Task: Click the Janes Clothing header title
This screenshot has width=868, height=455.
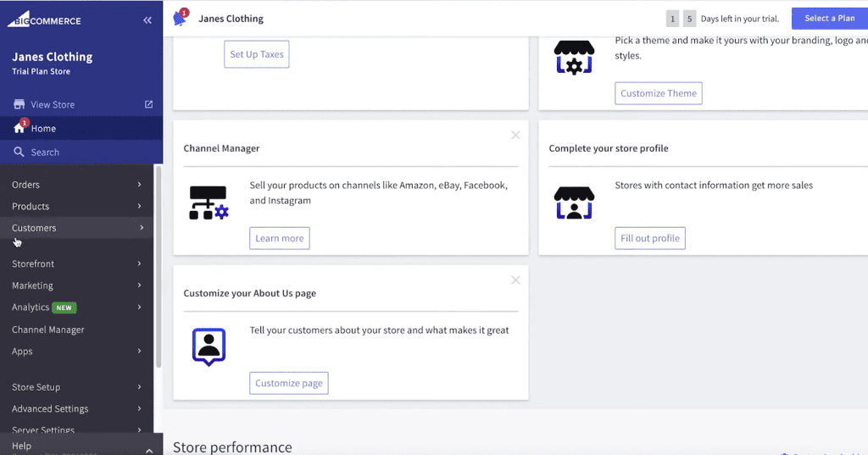Action: point(231,19)
